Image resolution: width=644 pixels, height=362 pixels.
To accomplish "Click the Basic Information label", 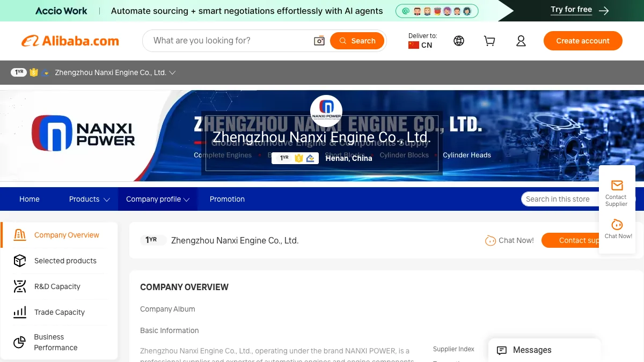I will point(170,330).
